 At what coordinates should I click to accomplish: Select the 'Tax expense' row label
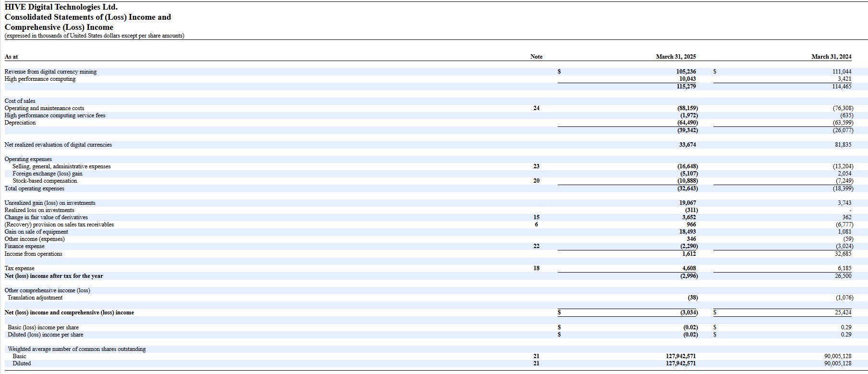[x=19, y=268]
